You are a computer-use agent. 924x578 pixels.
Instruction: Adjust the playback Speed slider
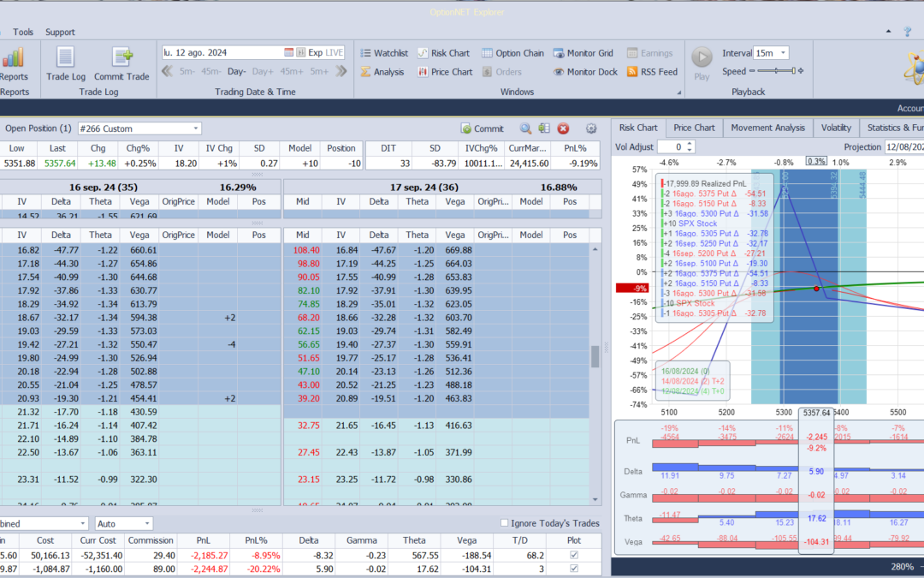coord(775,71)
